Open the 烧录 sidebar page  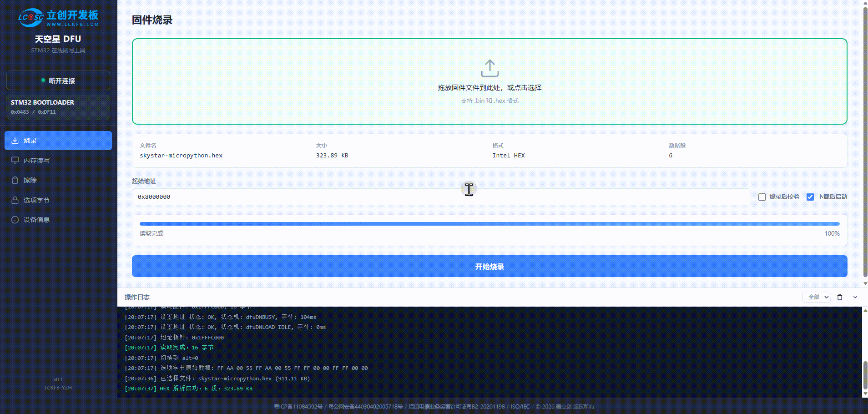pyautogui.click(x=58, y=141)
